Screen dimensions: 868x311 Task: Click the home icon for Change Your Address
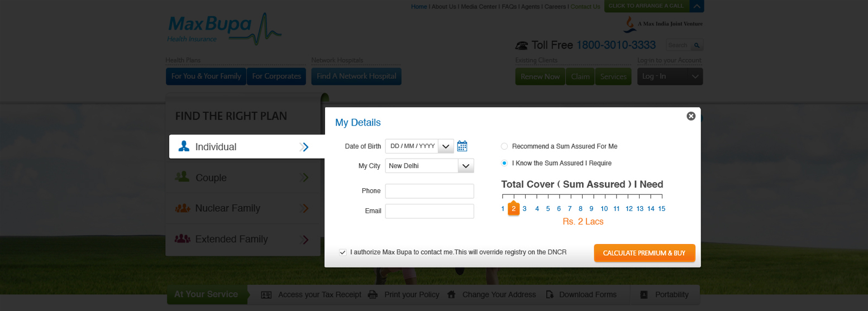451,294
